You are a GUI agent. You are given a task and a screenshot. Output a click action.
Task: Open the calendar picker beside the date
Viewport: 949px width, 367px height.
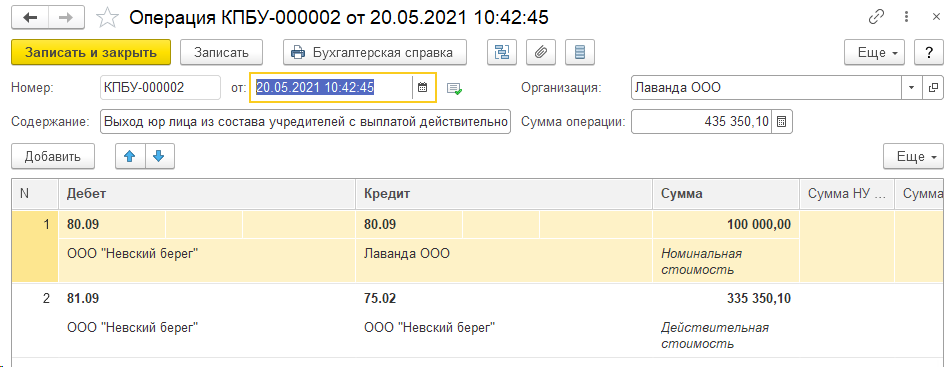[423, 88]
